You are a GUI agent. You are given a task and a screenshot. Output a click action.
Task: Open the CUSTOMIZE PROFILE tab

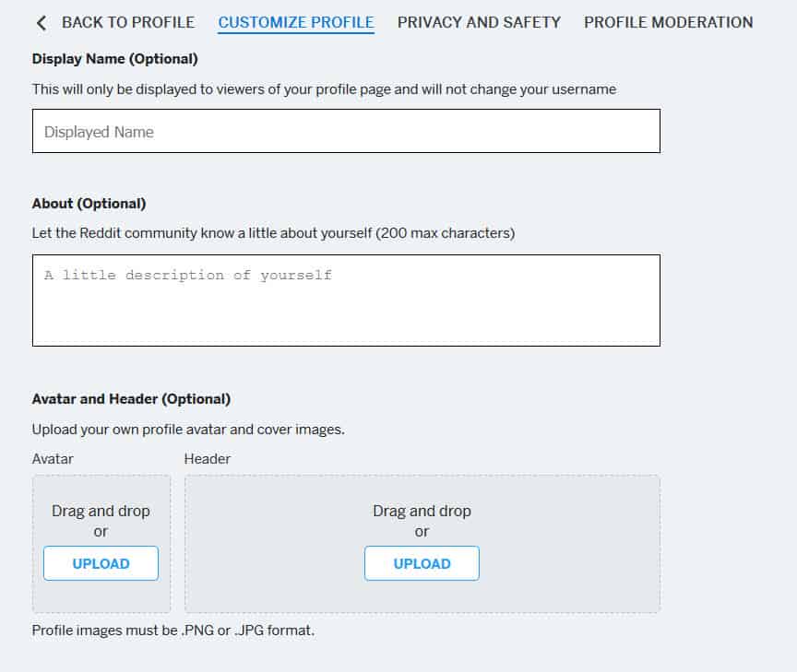coord(296,22)
